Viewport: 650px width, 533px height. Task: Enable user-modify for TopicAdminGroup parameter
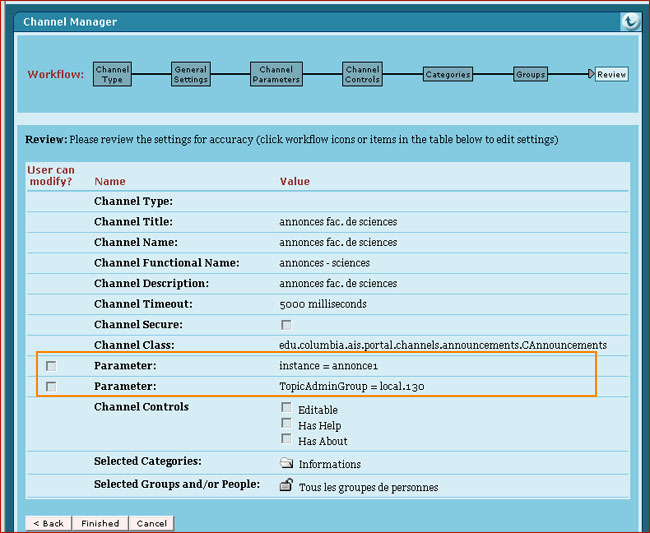click(51, 386)
